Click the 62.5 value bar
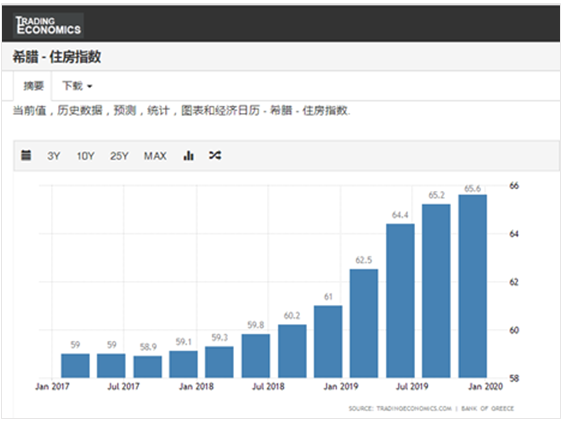This screenshot has width=563, height=435. tap(364, 323)
